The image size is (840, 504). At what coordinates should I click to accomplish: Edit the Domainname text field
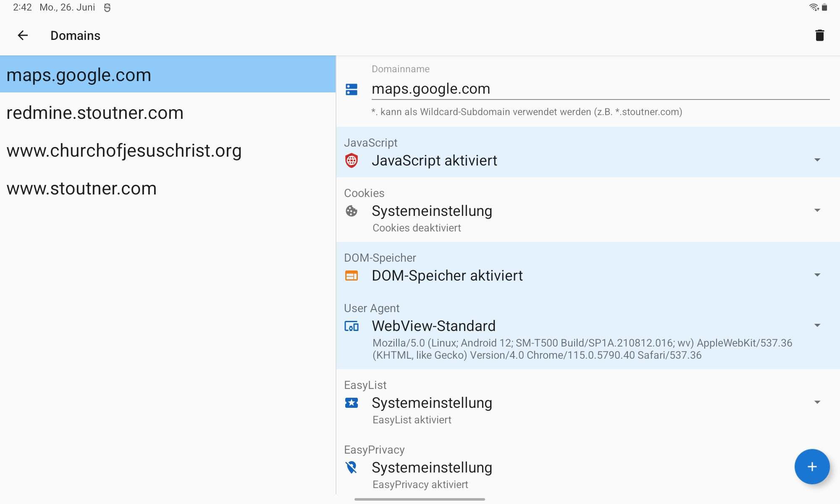[600, 89]
